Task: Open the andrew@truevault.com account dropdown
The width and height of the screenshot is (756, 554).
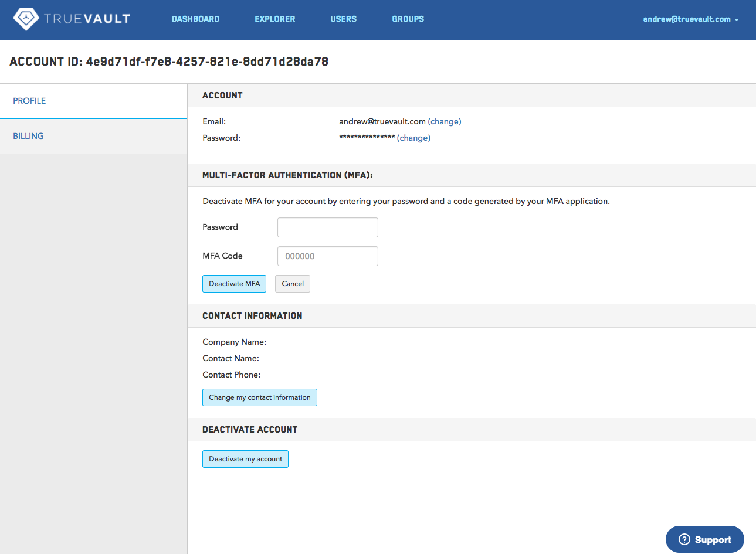Action: click(x=690, y=19)
